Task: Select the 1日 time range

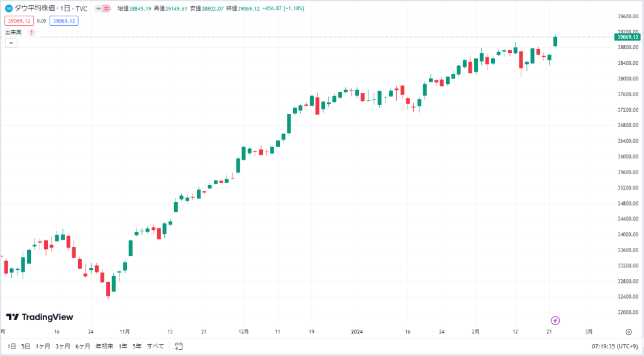Action: [11, 346]
